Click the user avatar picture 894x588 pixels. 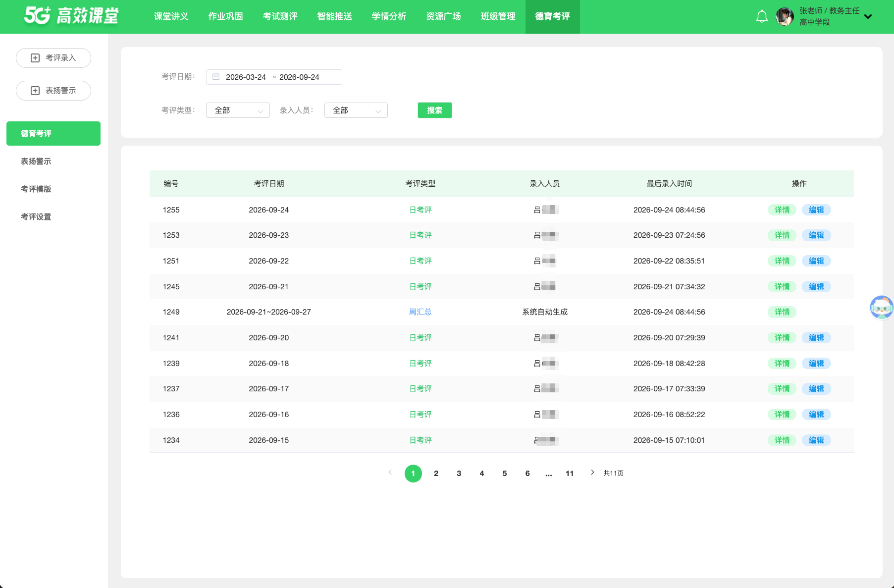click(x=785, y=16)
